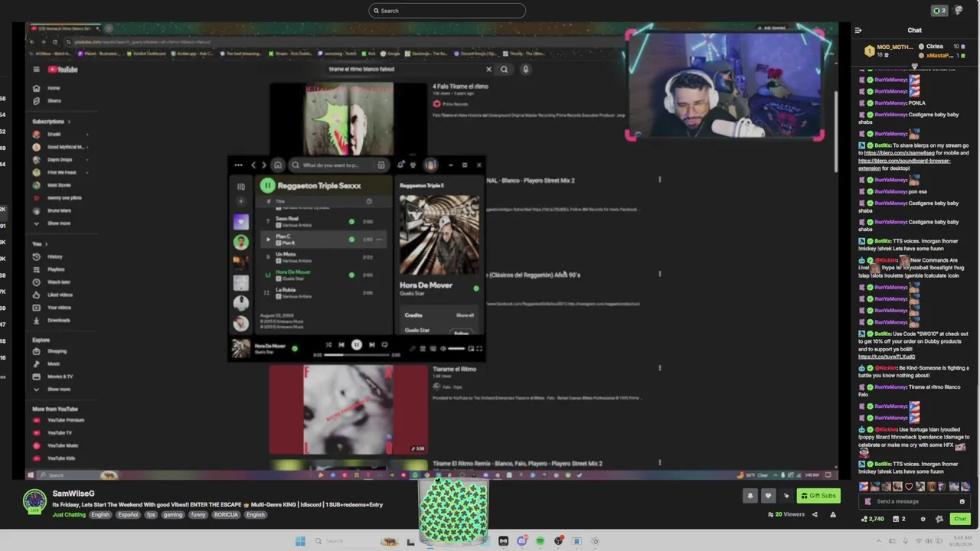980x551 pixels.
Task: Expand the Subscriptions section chevron
Action: pos(69,122)
